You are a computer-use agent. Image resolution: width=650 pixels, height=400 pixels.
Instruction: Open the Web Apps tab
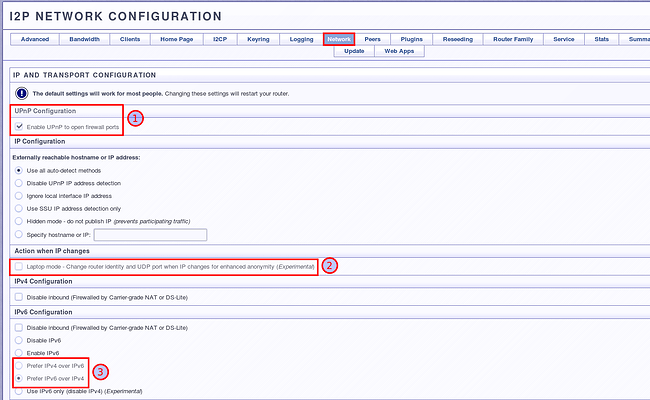click(399, 51)
